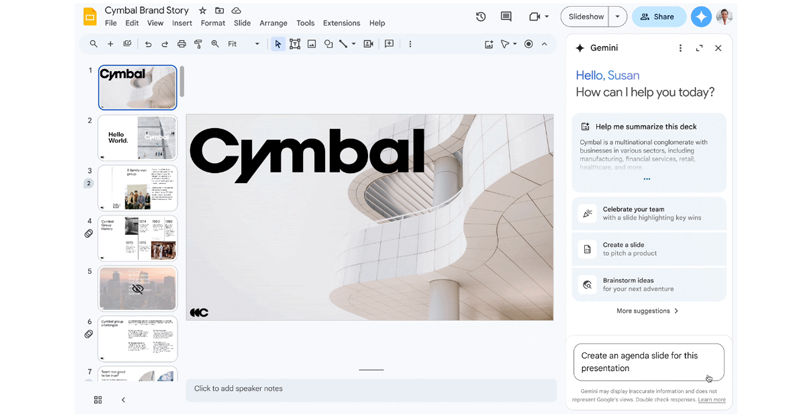This screenshot has height=416, width=806.
Task: Select the text box tool
Action: pos(295,44)
